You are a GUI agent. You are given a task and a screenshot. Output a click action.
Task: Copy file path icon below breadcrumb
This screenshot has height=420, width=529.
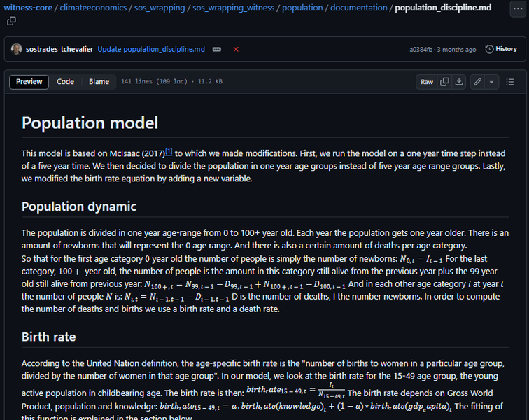11,21
